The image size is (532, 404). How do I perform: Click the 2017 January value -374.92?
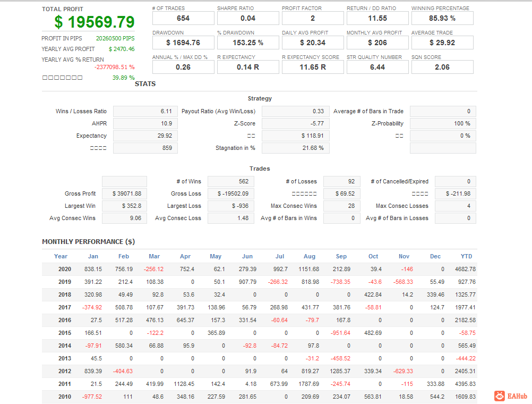pos(92,307)
